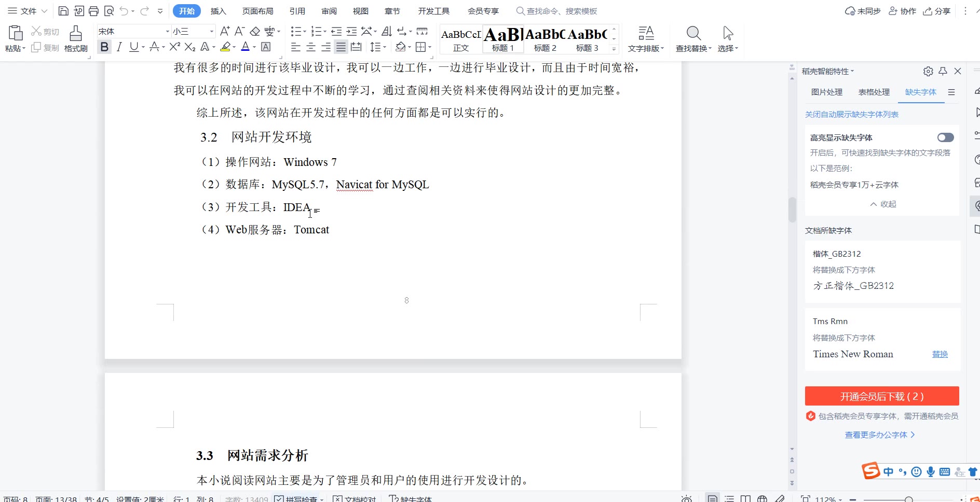Increase font size with A+ icon
The height and width of the screenshot is (502, 980).
tap(225, 31)
